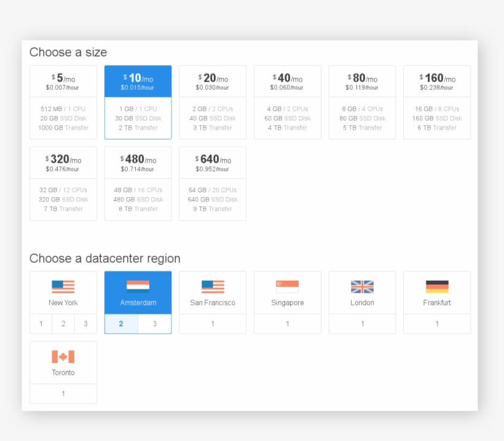Choose New York datacenter number 3
The image size is (504, 441).
(x=85, y=324)
